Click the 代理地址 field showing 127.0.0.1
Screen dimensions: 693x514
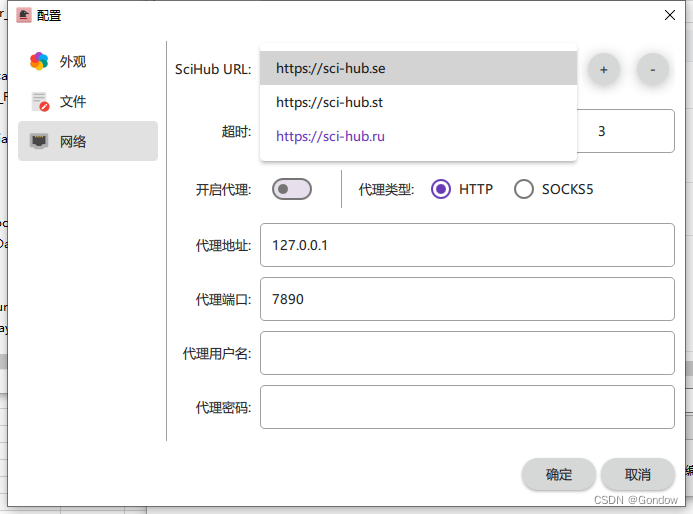[467, 245]
